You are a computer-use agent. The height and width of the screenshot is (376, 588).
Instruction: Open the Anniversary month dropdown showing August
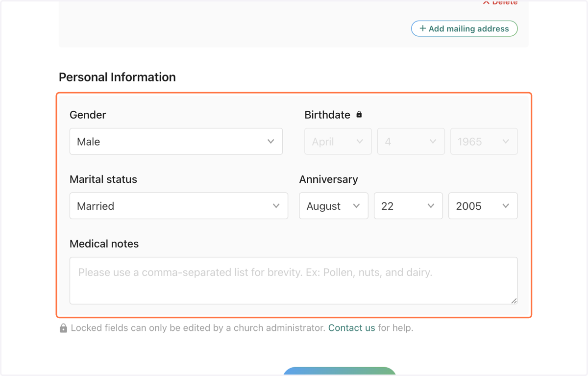tap(334, 206)
